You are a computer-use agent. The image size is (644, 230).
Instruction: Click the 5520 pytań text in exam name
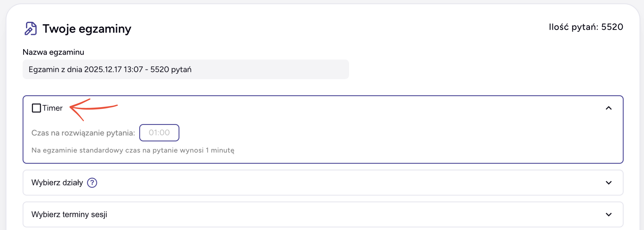[x=171, y=70]
